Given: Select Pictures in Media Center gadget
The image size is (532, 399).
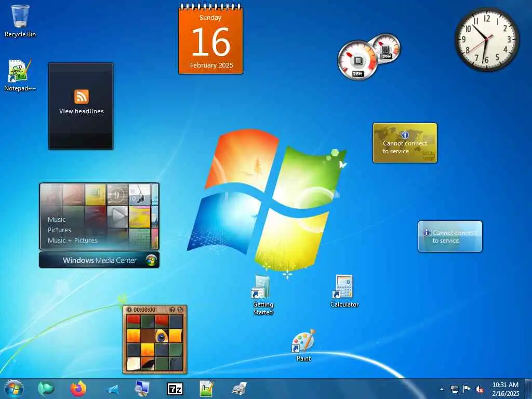Looking at the screenshot, I should 59,230.
